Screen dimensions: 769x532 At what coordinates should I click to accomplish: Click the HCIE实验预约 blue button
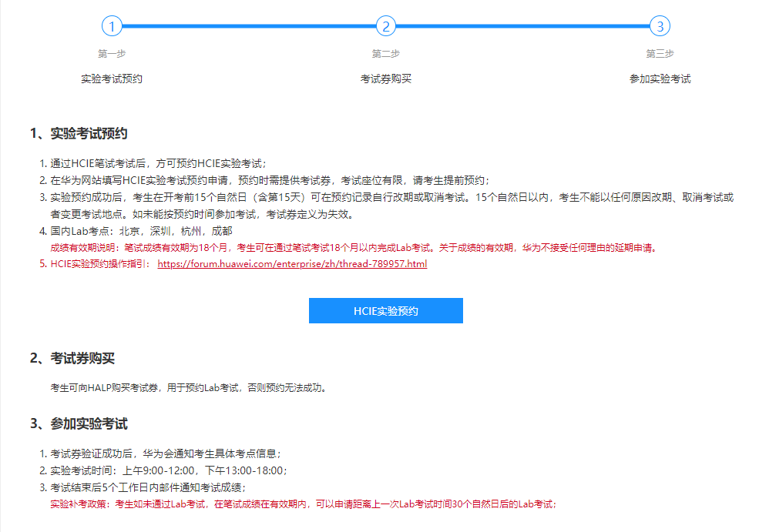click(x=386, y=310)
